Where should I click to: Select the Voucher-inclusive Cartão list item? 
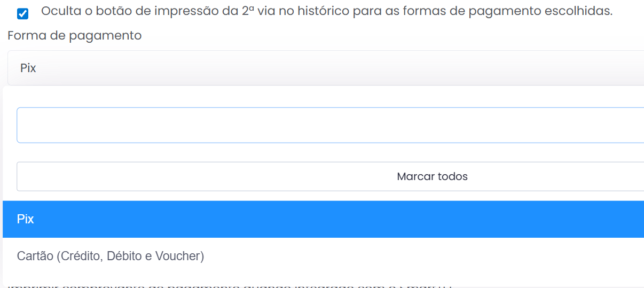[x=111, y=256]
